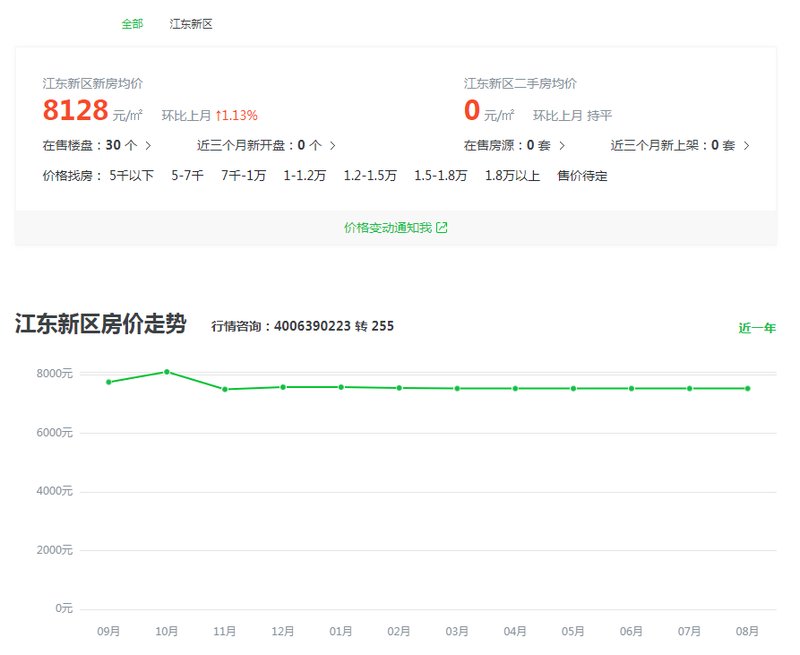Click the 0元 axis label
This screenshot has height=655, width=800.
click(x=64, y=608)
